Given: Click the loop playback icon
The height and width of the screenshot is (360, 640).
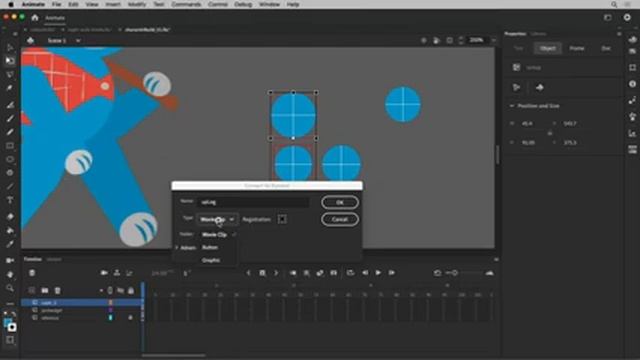Looking at the screenshot, I should click(351, 273).
